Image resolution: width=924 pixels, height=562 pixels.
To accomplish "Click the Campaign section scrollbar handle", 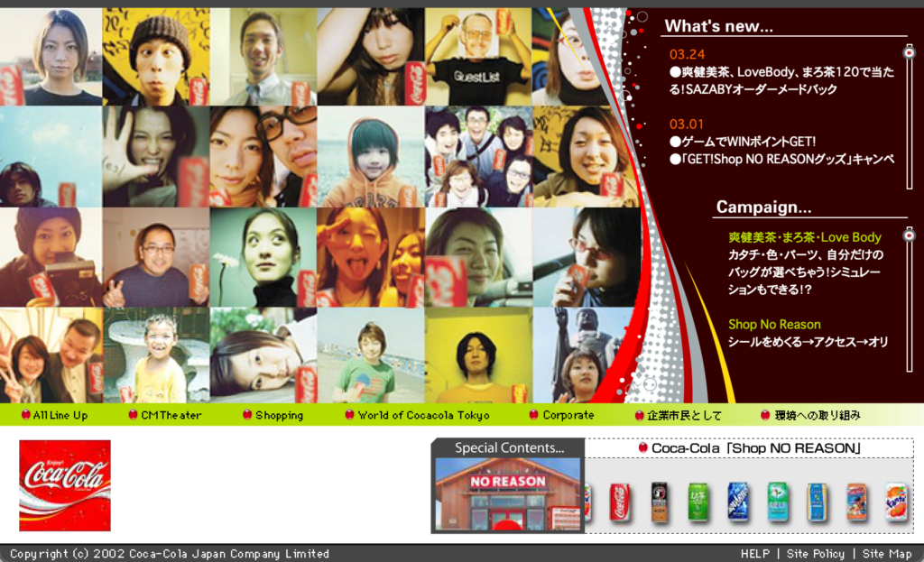I will point(909,235).
